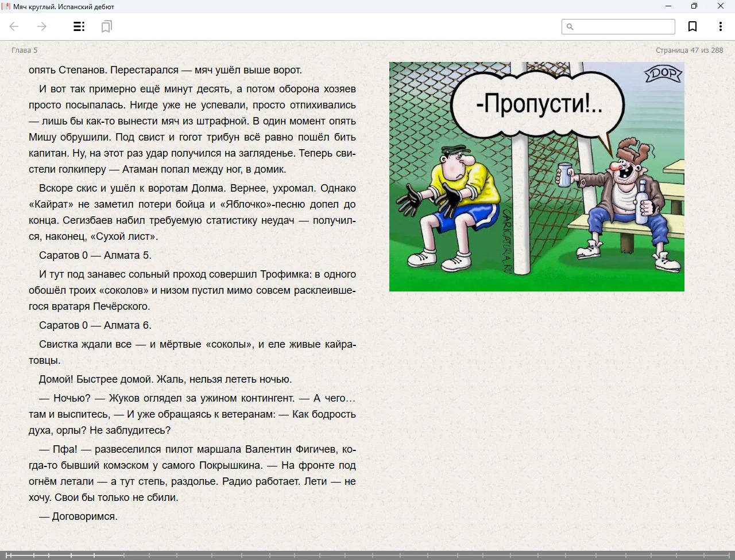Go forward using the right arrow
Image resolution: width=735 pixels, height=560 pixels.
pyautogui.click(x=42, y=26)
